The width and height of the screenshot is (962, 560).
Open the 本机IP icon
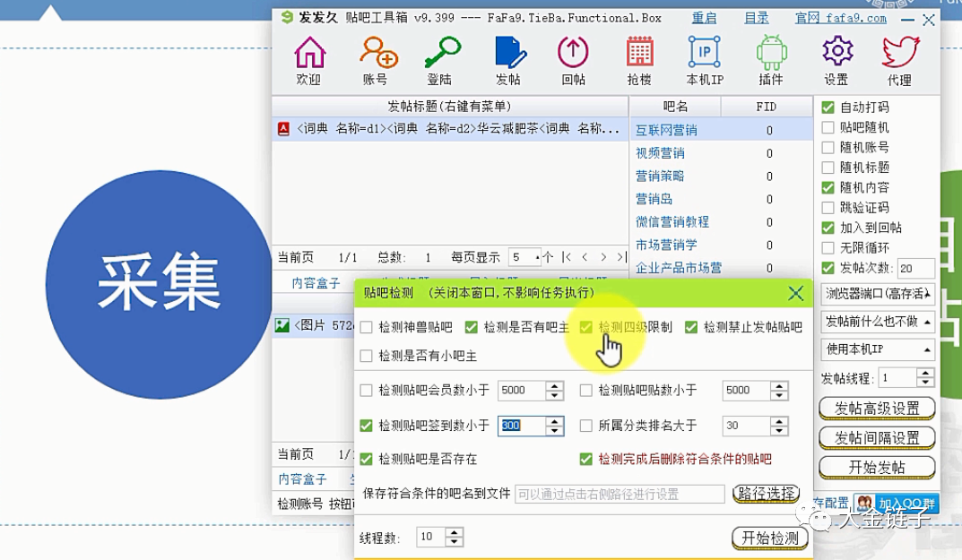(x=705, y=60)
